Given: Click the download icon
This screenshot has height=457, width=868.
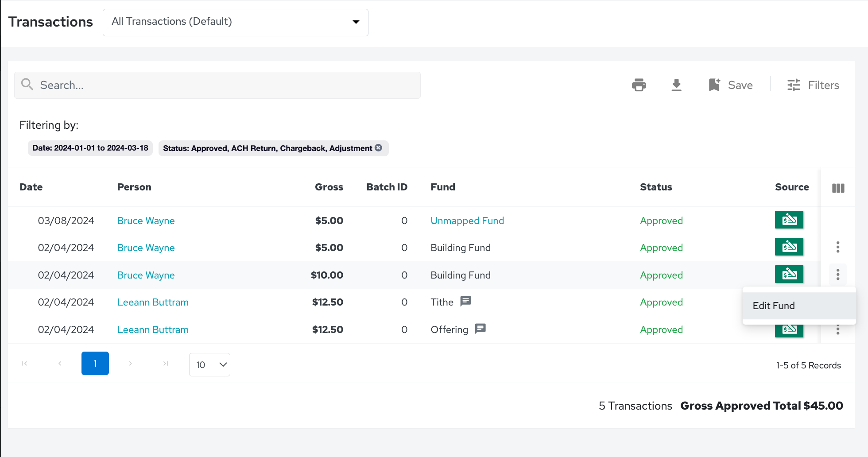Looking at the screenshot, I should point(676,85).
